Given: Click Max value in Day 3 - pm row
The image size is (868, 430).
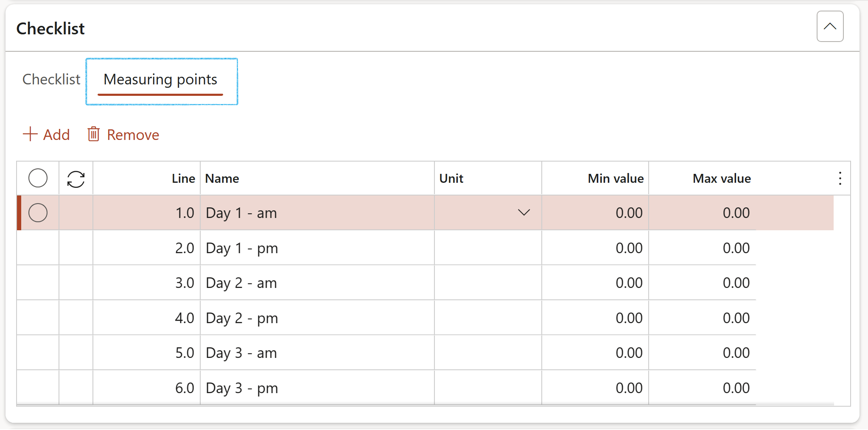Looking at the screenshot, I should tap(702, 388).
